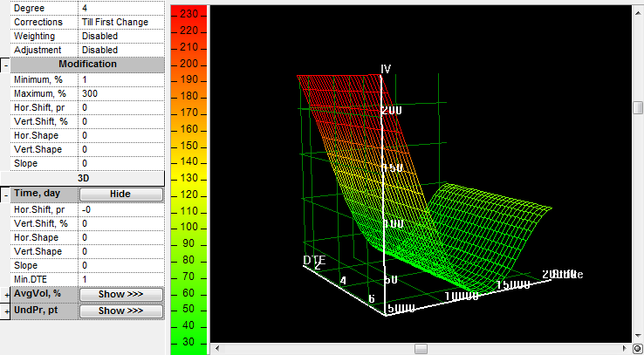Click the Min.DTE value field
Viewport: 644px width, 355px height.
(120, 279)
